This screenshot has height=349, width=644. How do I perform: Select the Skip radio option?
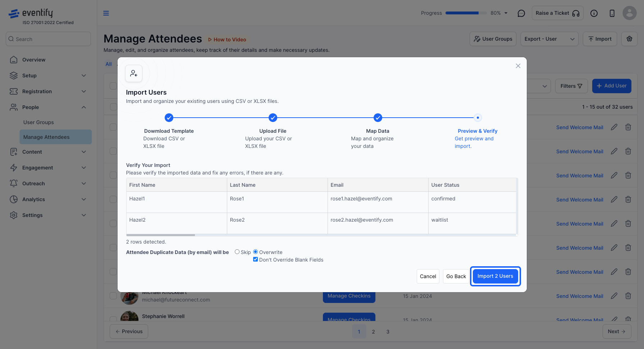point(237,252)
